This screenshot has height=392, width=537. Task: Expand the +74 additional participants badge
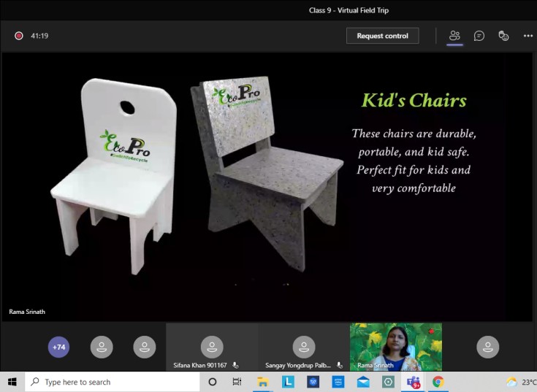59,347
